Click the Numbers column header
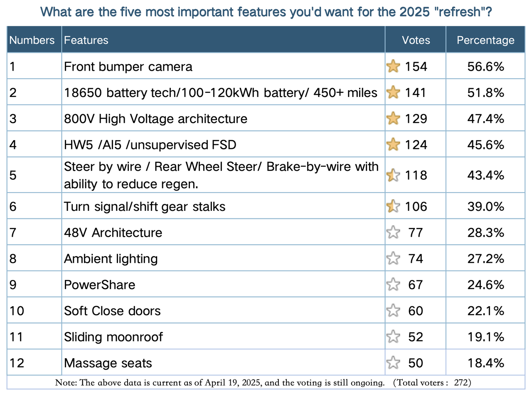Screen dimensions: 532x396 click(32, 40)
